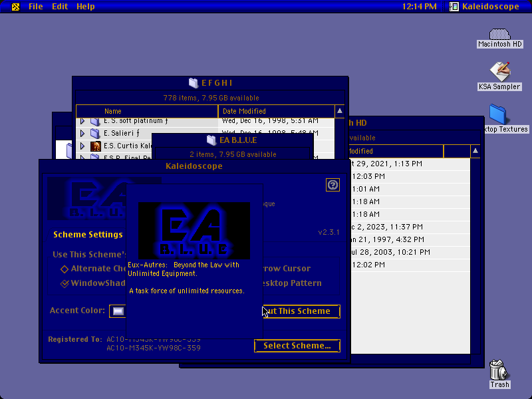
Task: Open the Apple menu icon
Action: [x=15, y=7]
